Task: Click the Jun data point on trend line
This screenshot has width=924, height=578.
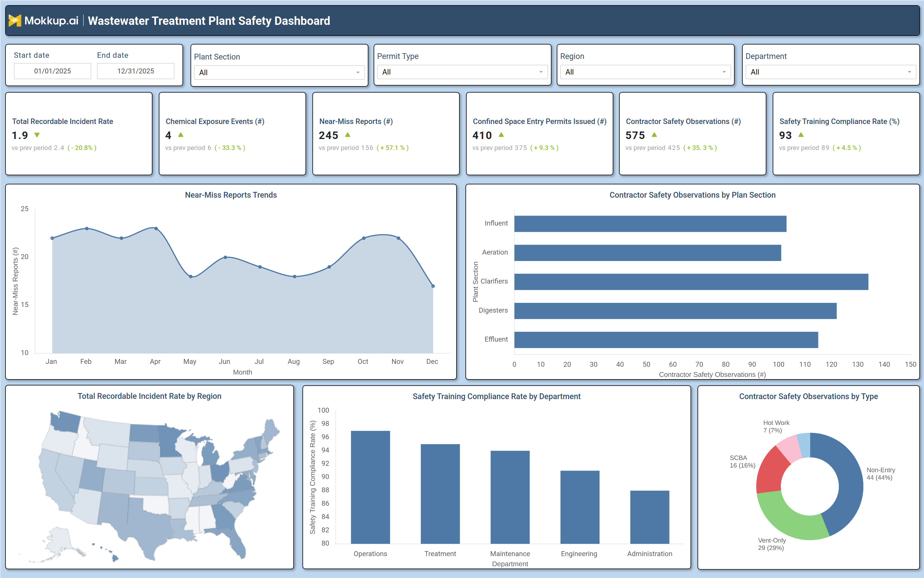Action: 226,257
